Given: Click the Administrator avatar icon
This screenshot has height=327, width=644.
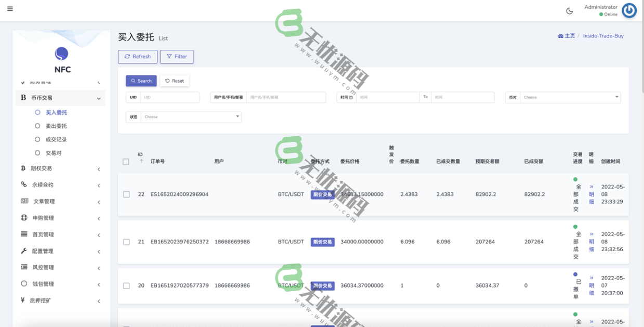Looking at the screenshot, I should pyautogui.click(x=629, y=10).
